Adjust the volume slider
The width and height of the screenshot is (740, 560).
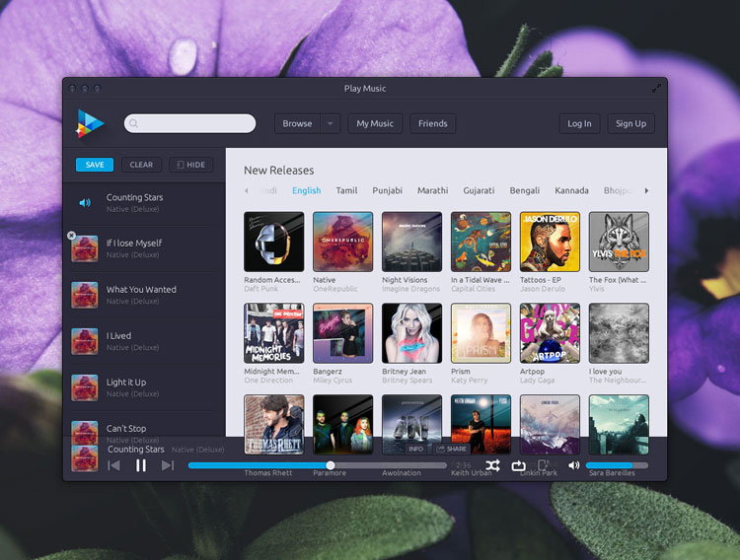pos(617,465)
